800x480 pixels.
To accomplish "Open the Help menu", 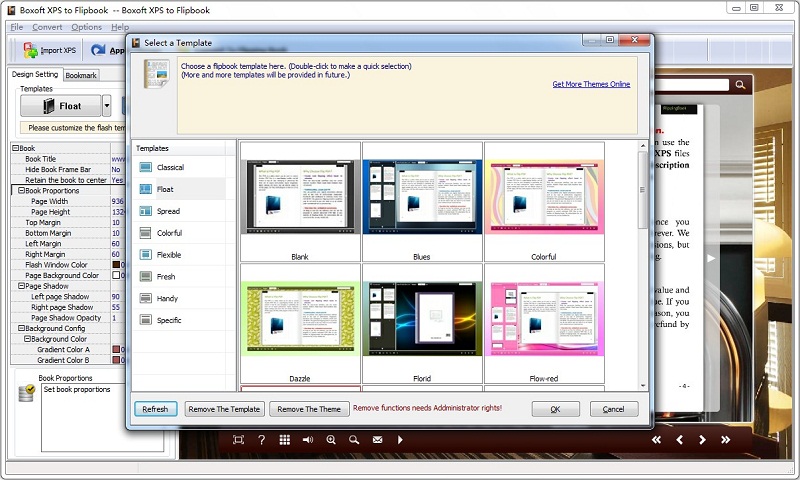I will [120, 27].
